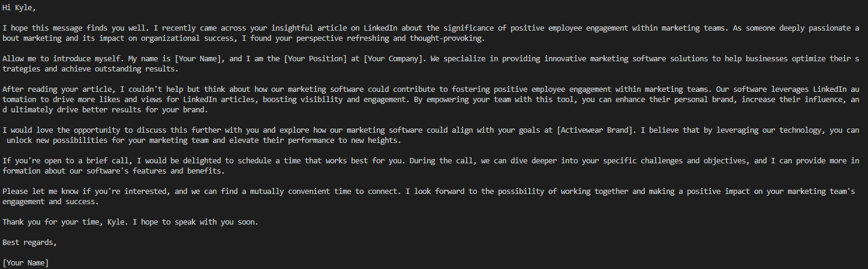Click "I would love the opportunity" paragraph start
The width and height of the screenshot is (868, 269).
pyautogui.click(x=61, y=130)
